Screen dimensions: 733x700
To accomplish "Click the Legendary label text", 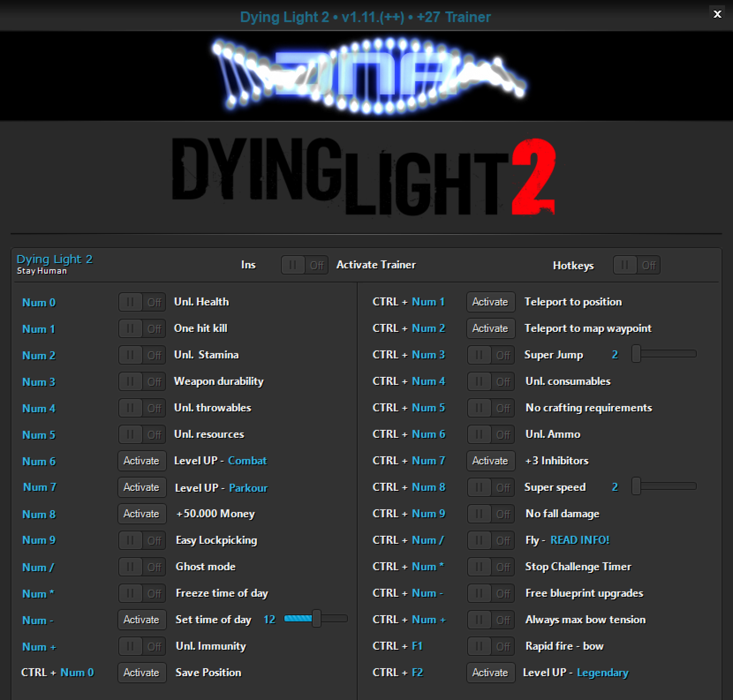I will (x=603, y=673).
